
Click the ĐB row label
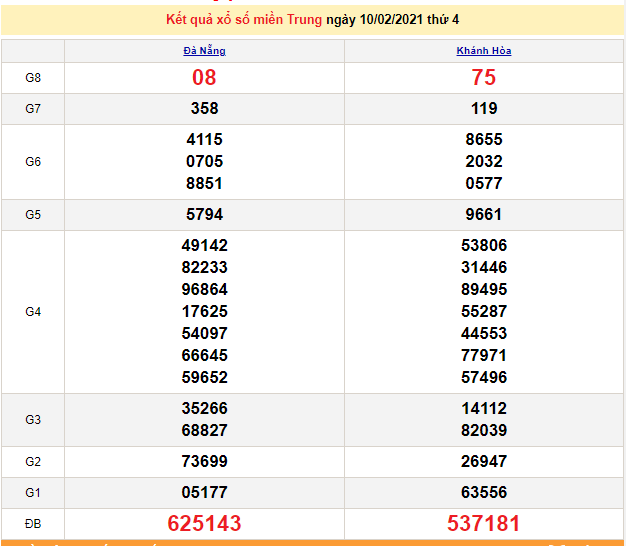[x=33, y=523]
